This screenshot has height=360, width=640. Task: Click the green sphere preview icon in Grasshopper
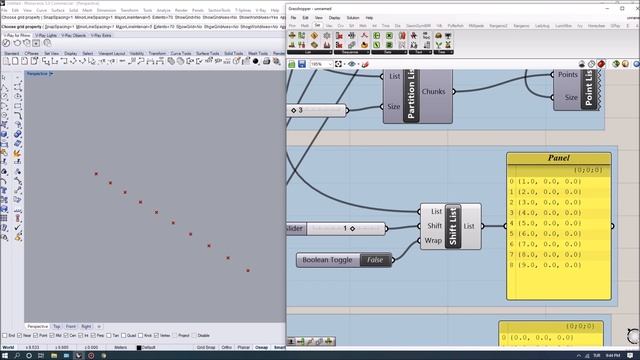[x=616, y=64]
